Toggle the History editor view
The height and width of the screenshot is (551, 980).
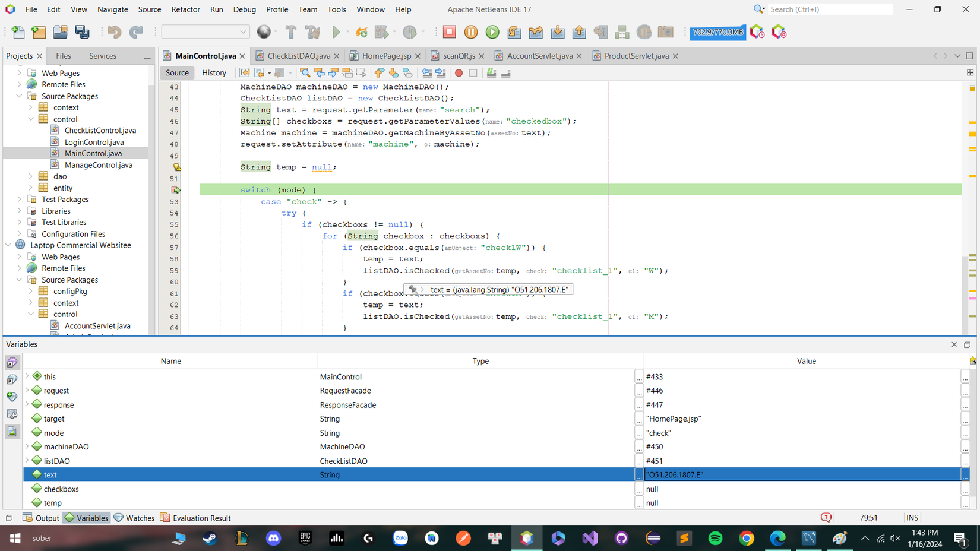(214, 73)
